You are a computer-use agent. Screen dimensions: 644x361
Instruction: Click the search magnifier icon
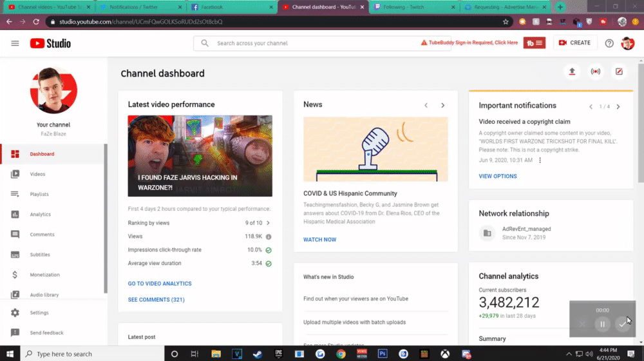(x=205, y=43)
